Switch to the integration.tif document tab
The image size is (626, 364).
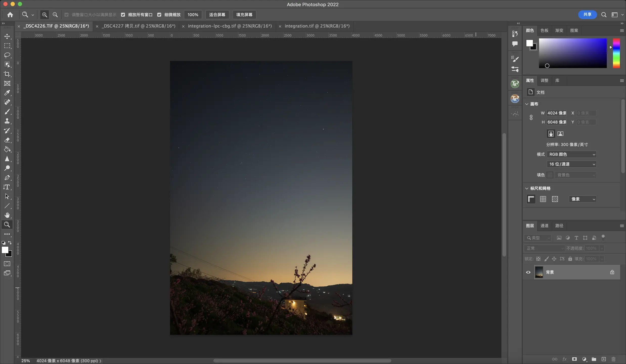pos(317,26)
